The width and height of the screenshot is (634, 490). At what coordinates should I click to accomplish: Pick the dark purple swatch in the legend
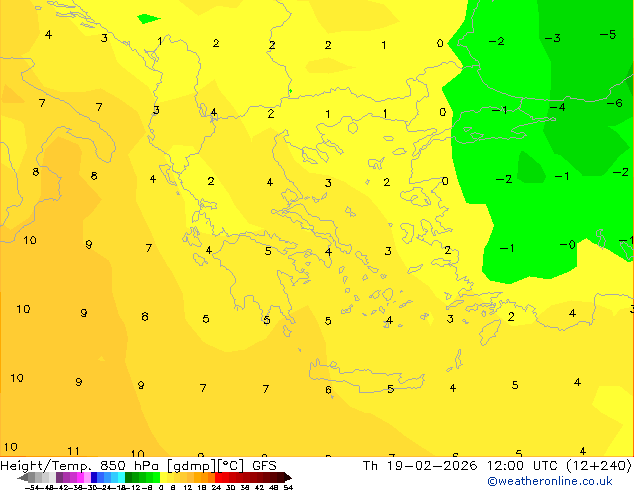(59, 478)
